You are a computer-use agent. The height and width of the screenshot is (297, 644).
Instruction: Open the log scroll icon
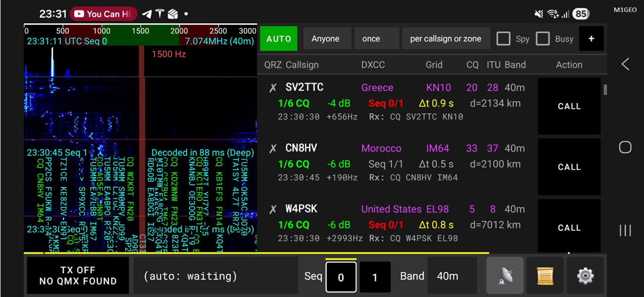click(545, 276)
